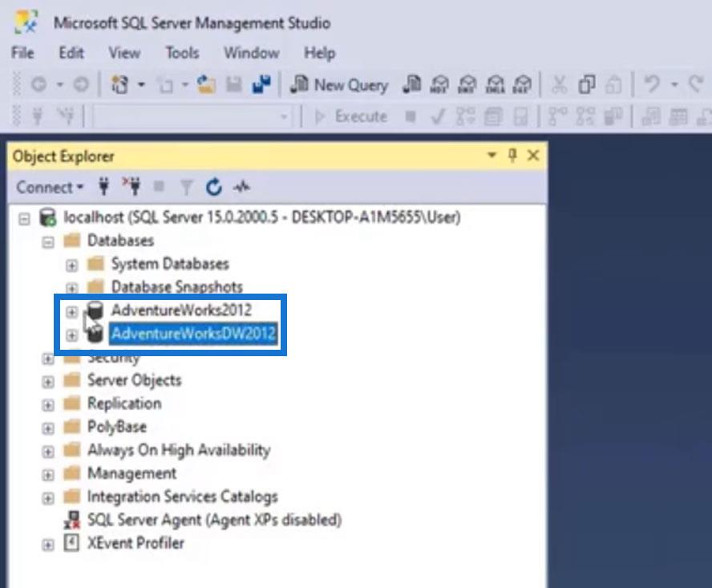Screen dimensions: 712x588
Task: Click the Execute button
Action: pyautogui.click(x=351, y=117)
